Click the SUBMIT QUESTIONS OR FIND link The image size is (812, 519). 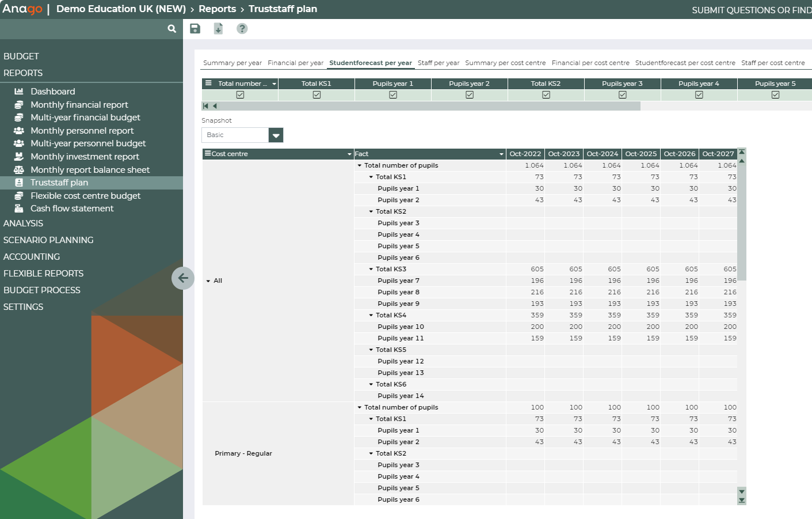coord(752,10)
